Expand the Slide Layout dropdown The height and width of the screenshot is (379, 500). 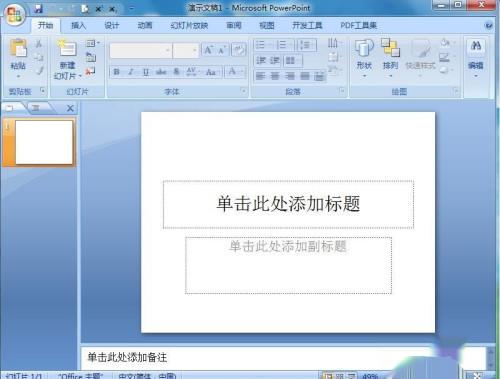tap(92, 43)
